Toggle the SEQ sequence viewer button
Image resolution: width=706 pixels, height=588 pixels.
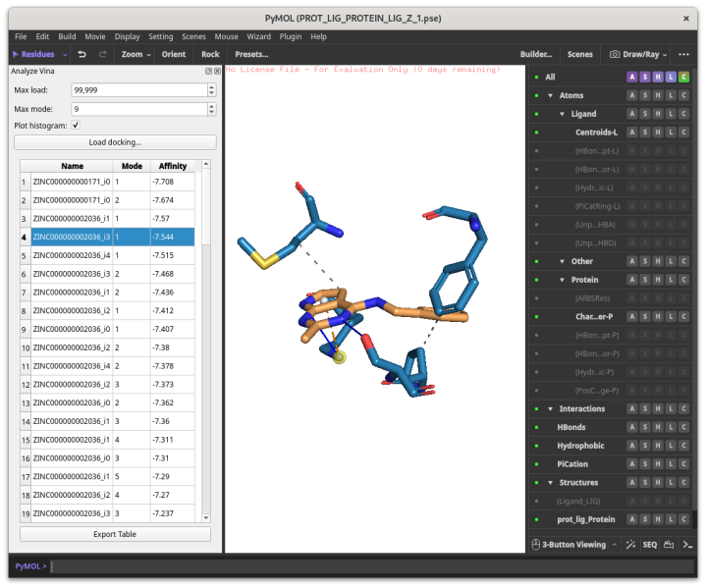650,544
